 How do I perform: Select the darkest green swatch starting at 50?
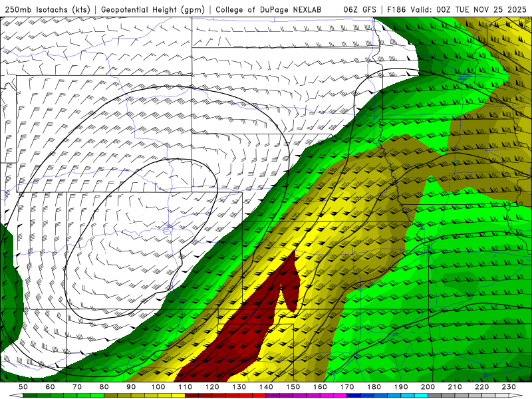(30, 396)
